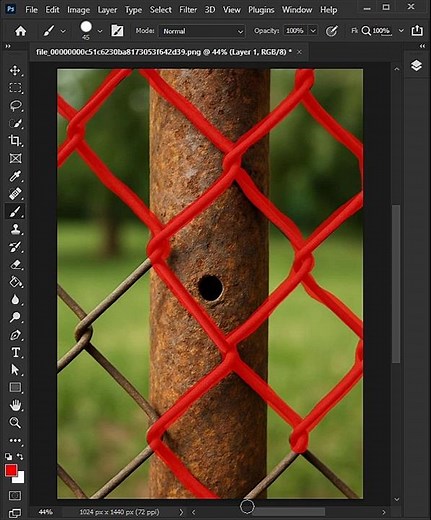Open the 3D menu
The width and height of the screenshot is (431, 520).
pyautogui.click(x=210, y=10)
